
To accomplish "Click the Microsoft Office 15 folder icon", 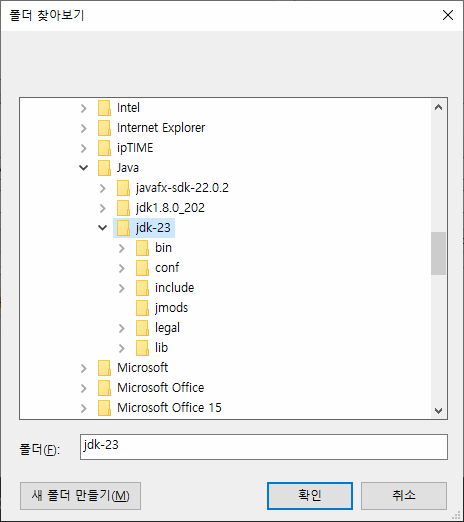I will [104, 408].
